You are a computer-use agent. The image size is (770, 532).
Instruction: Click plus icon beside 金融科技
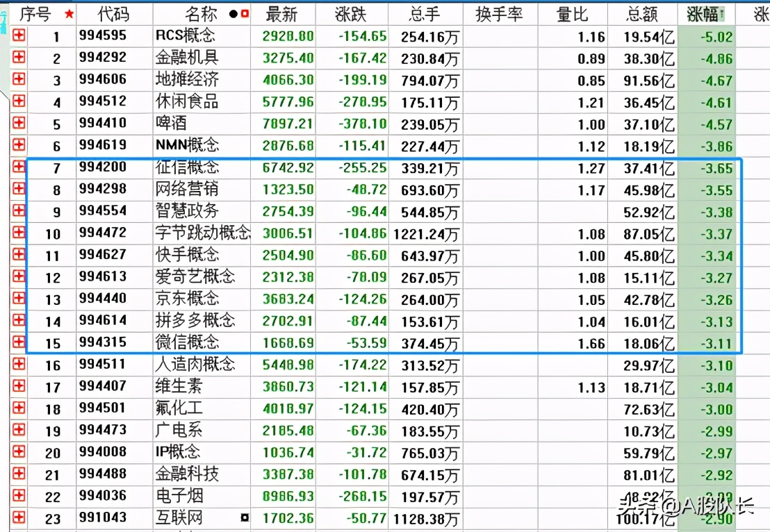point(19,473)
